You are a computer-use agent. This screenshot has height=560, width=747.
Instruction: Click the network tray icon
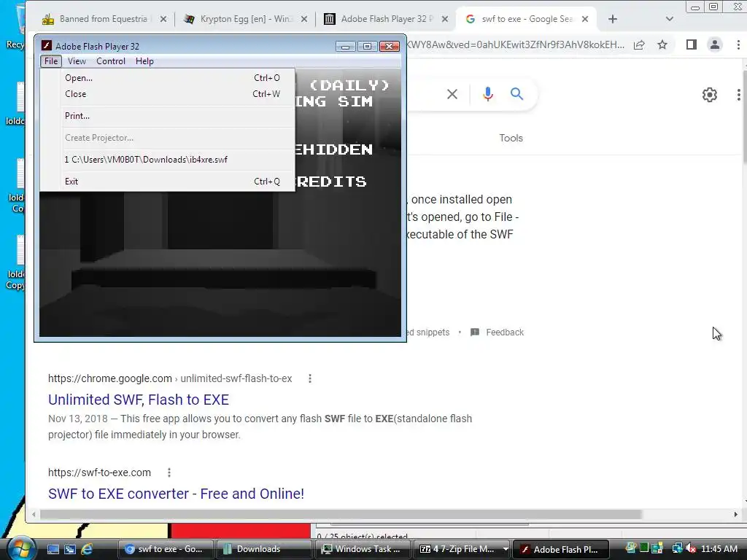coord(677,548)
